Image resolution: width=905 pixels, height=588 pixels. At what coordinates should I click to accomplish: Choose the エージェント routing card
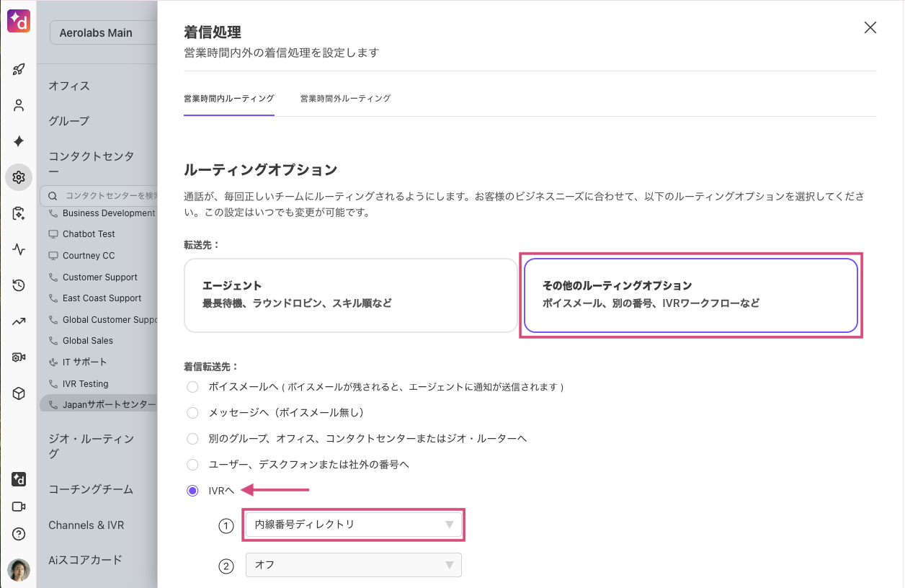[x=350, y=295]
